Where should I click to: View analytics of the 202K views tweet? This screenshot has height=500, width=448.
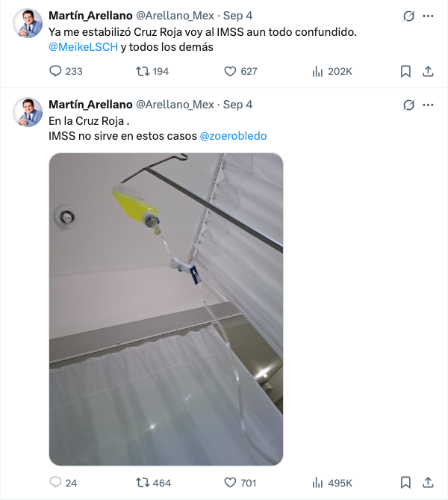317,71
